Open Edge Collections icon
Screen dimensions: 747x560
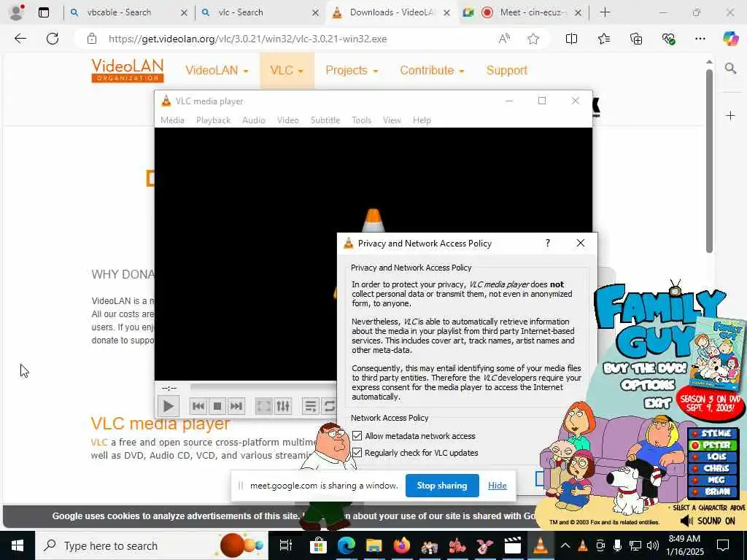point(636,39)
